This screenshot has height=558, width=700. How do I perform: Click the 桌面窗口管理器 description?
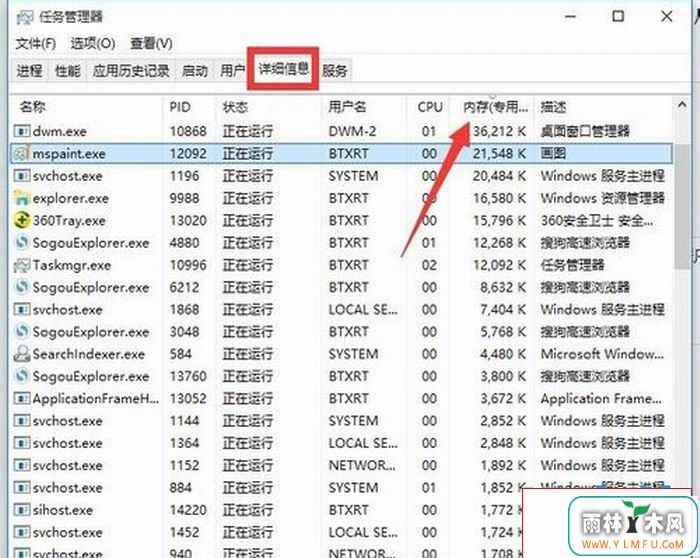585,131
